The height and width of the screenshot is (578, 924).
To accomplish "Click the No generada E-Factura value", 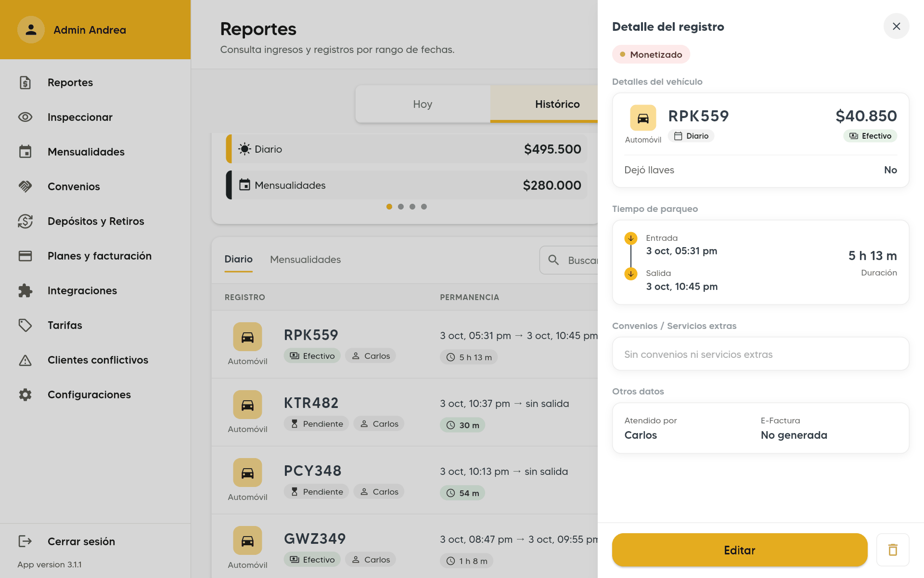I will pyautogui.click(x=794, y=435).
